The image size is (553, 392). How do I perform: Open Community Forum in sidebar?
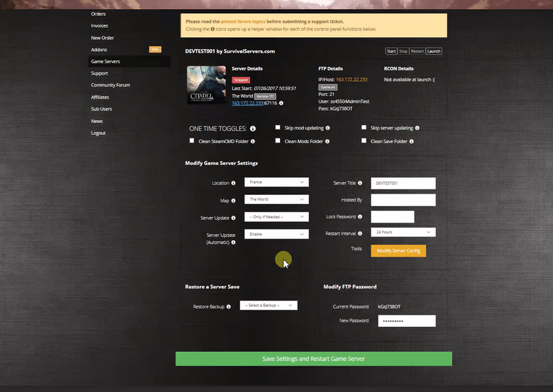111,85
